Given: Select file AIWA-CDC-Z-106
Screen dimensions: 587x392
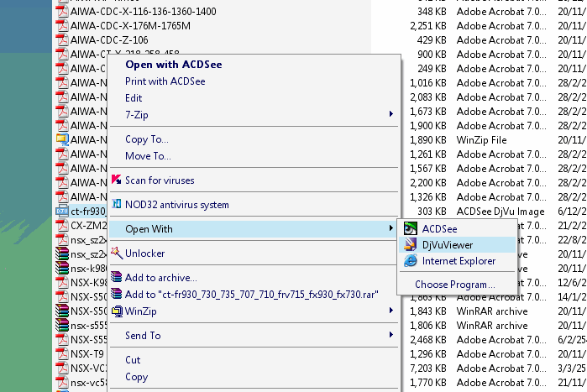Looking at the screenshot, I should click(109, 40).
